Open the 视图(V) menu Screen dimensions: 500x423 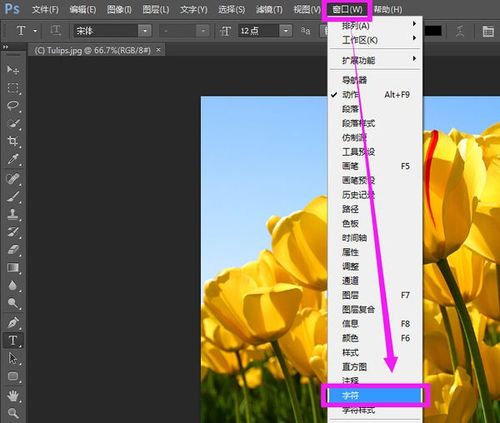pos(307,10)
